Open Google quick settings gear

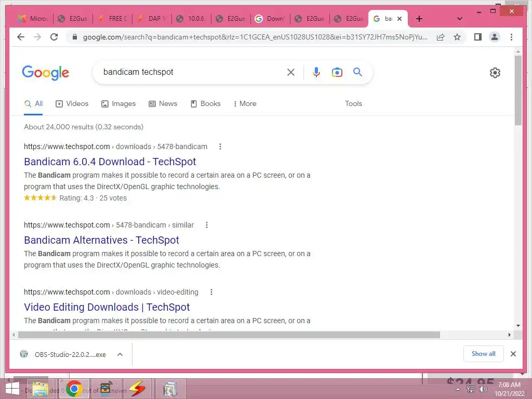click(495, 72)
